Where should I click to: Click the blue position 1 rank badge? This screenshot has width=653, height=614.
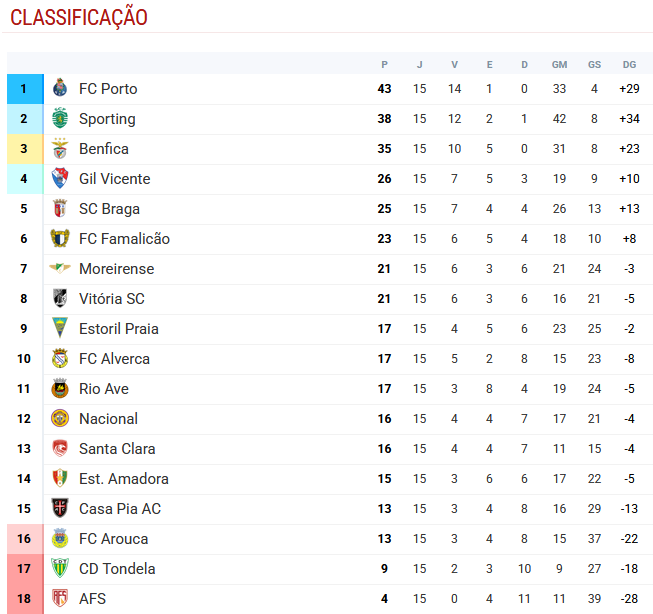pyautogui.click(x=24, y=89)
